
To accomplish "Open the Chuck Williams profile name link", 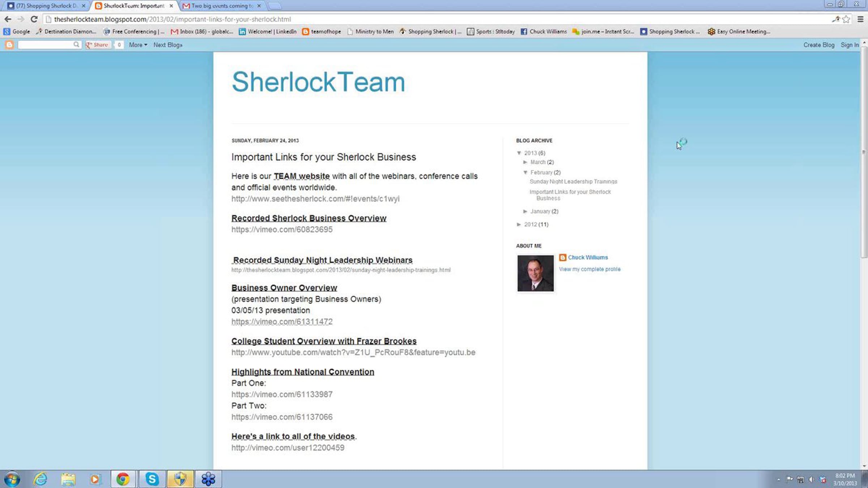I will (588, 257).
